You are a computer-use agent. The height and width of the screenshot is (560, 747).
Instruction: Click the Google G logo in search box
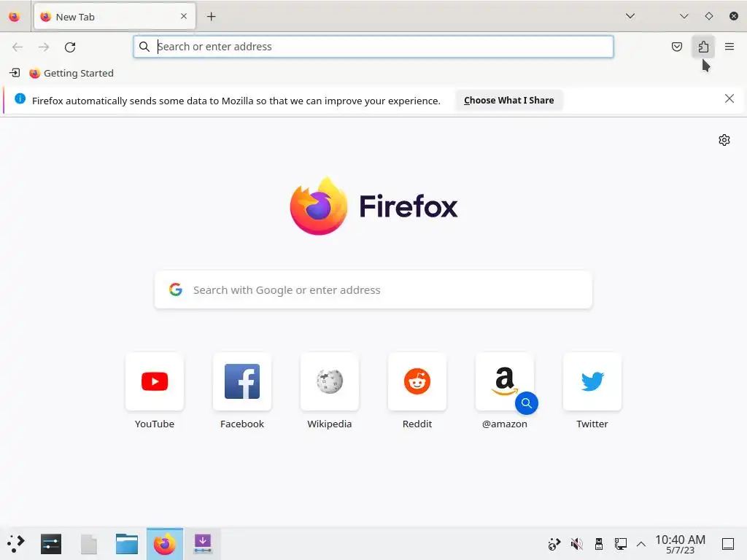click(176, 289)
